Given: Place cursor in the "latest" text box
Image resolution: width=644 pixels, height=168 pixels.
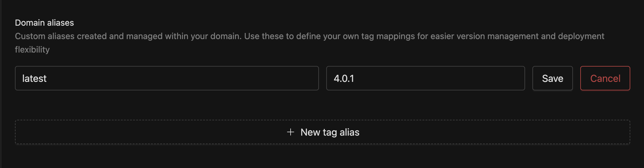Looking at the screenshot, I should [x=166, y=79].
